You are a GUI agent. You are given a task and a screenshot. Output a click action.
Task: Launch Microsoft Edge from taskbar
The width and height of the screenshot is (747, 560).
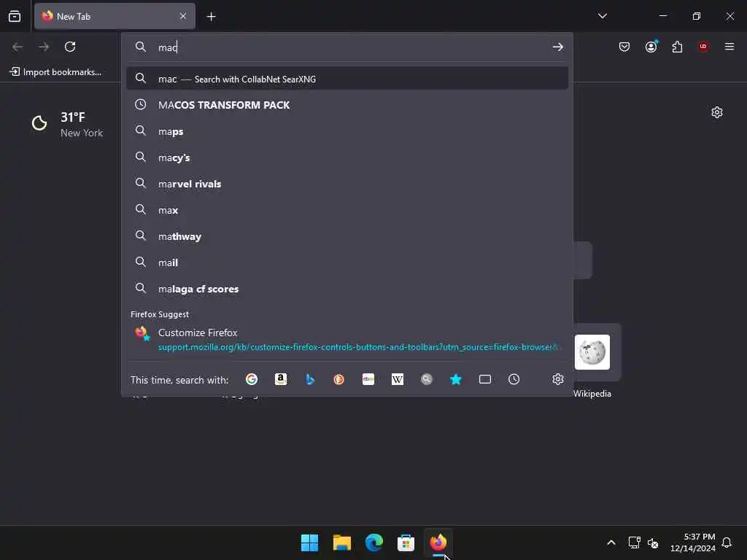[x=374, y=542]
